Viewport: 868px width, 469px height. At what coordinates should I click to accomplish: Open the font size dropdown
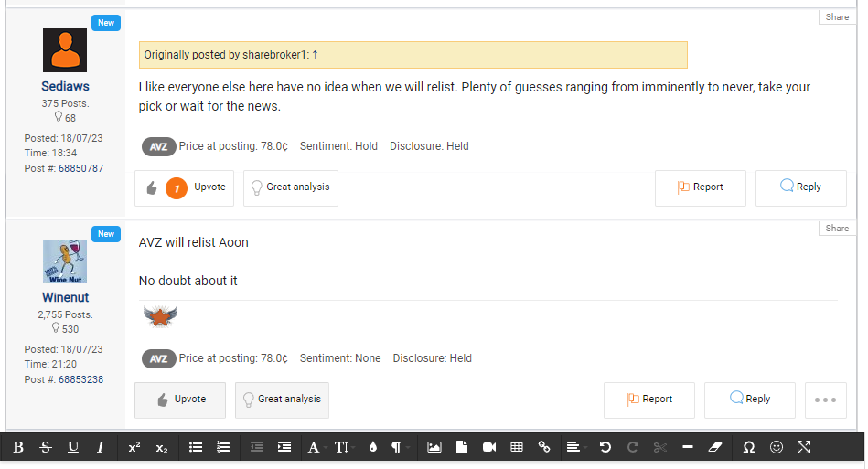point(342,447)
